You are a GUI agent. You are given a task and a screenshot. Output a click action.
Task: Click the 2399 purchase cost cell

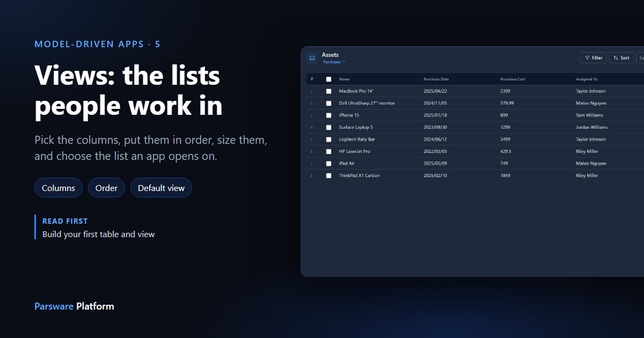tap(505, 91)
